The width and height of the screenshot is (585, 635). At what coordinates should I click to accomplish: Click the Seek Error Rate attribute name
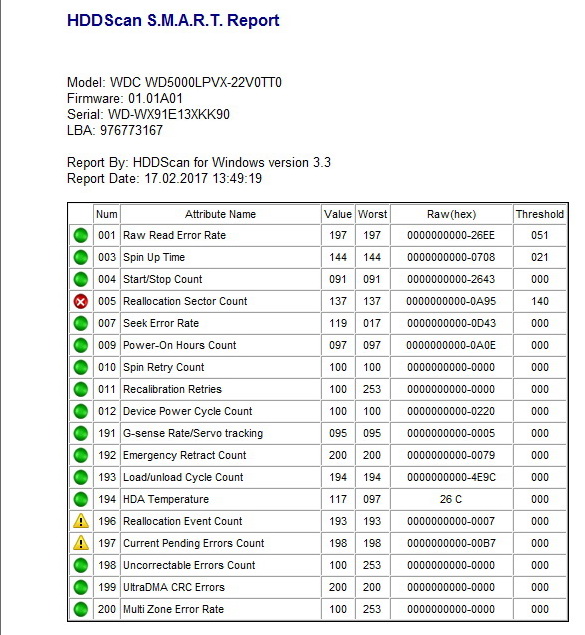pos(161,323)
